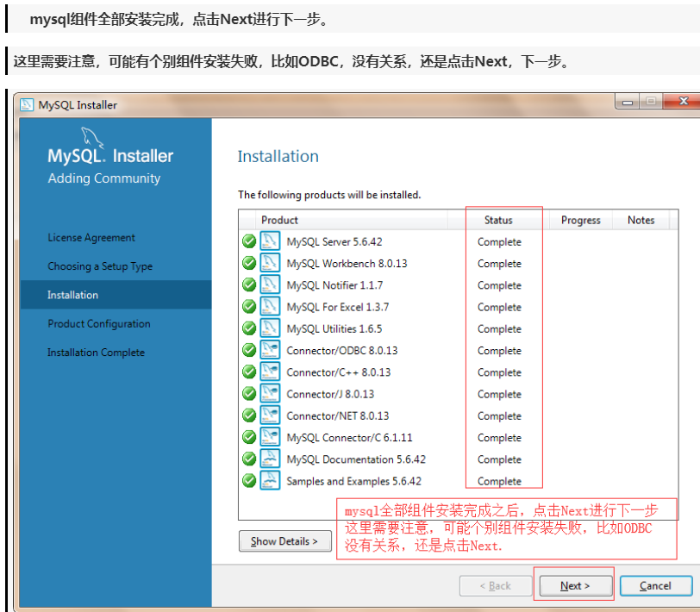
Task: Click green checkmark beside MySQL Documentation 5.6.42
Action: click(248, 459)
